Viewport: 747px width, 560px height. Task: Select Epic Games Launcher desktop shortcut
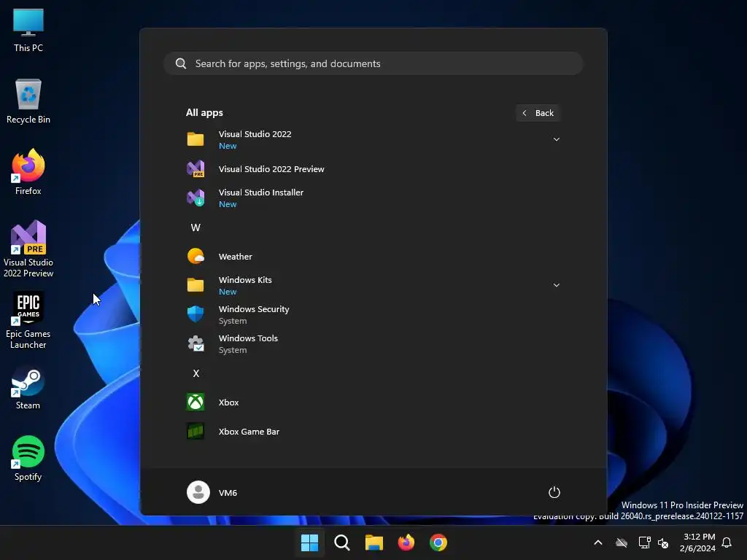pyautogui.click(x=28, y=321)
